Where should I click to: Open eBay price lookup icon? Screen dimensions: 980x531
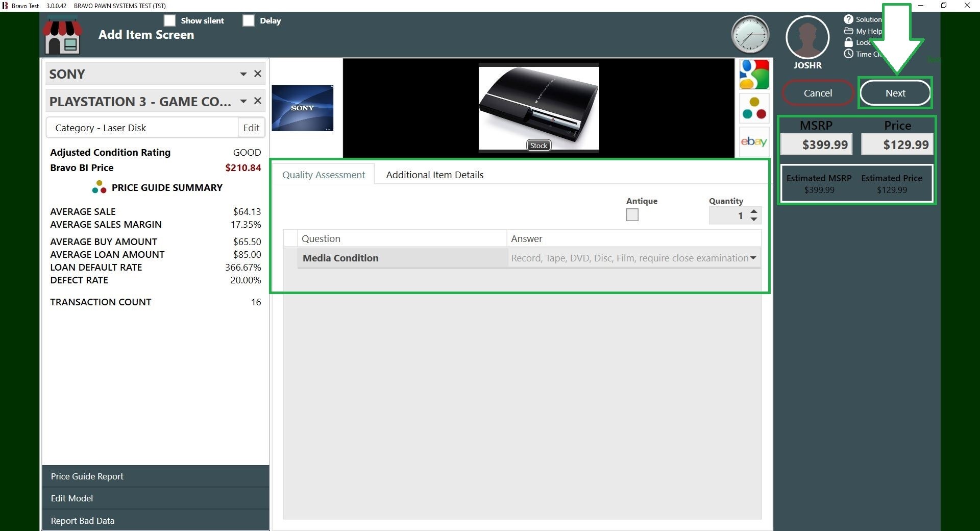point(754,141)
